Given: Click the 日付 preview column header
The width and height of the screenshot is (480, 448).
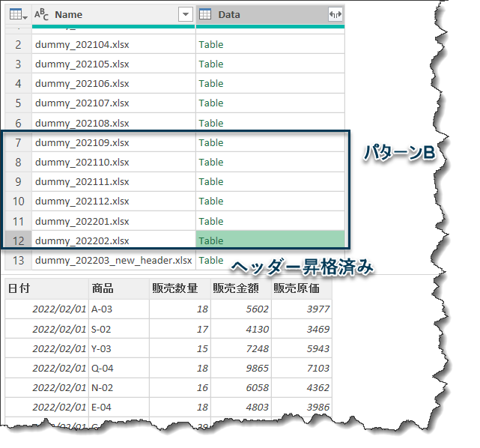Looking at the screenshot, I should 47,288.
